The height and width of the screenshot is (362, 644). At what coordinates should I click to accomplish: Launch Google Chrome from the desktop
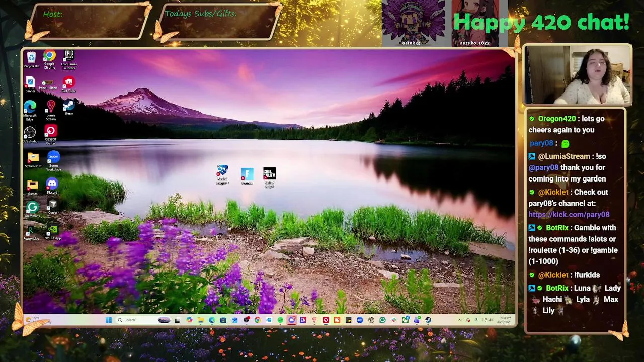[x=49, y=60]
